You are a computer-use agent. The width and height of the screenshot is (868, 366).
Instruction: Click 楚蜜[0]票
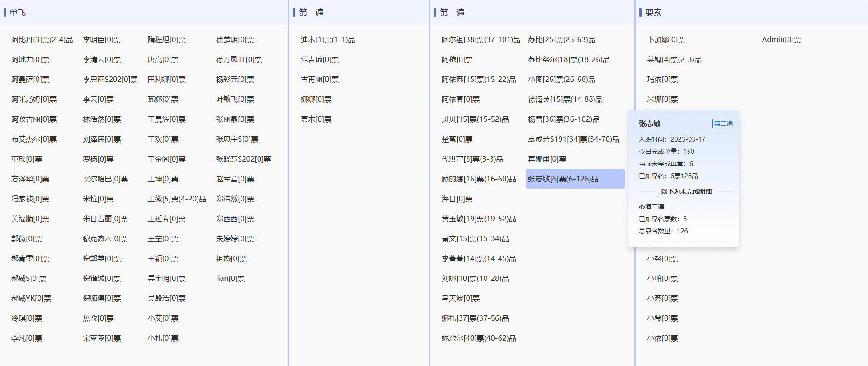click(457, 139)
